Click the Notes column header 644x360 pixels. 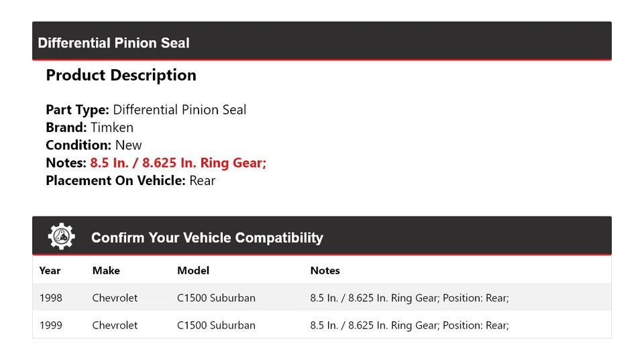click(x=325, y=271)
